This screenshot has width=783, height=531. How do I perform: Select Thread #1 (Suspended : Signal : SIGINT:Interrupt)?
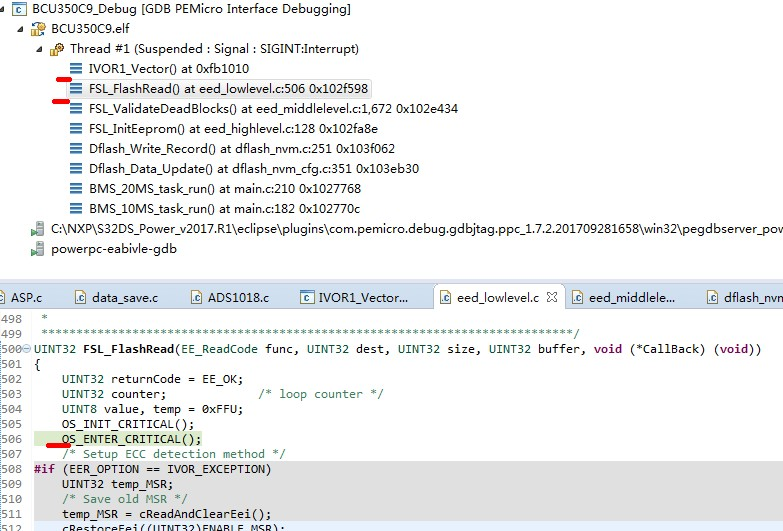[x=214, y=49]
